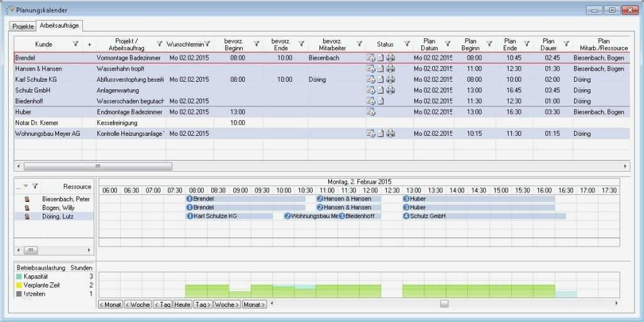The height and width of the screenshot is (322, 644).
Task: Select the Notar Dr. Kremer row
Action: 321,123
